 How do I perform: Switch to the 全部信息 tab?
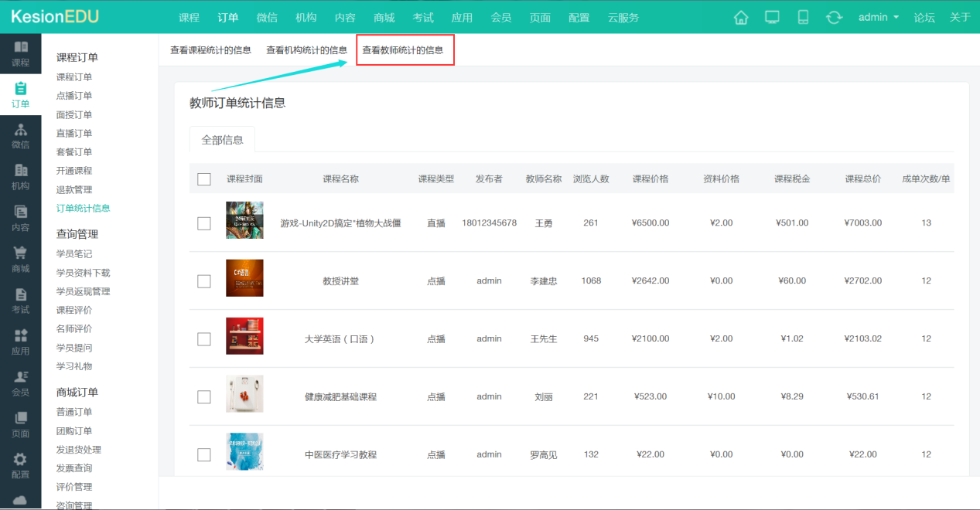point(223,140)
